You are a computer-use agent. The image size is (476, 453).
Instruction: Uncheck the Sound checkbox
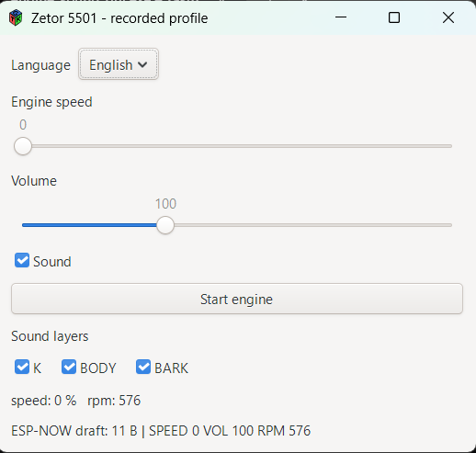pos(22,260)
